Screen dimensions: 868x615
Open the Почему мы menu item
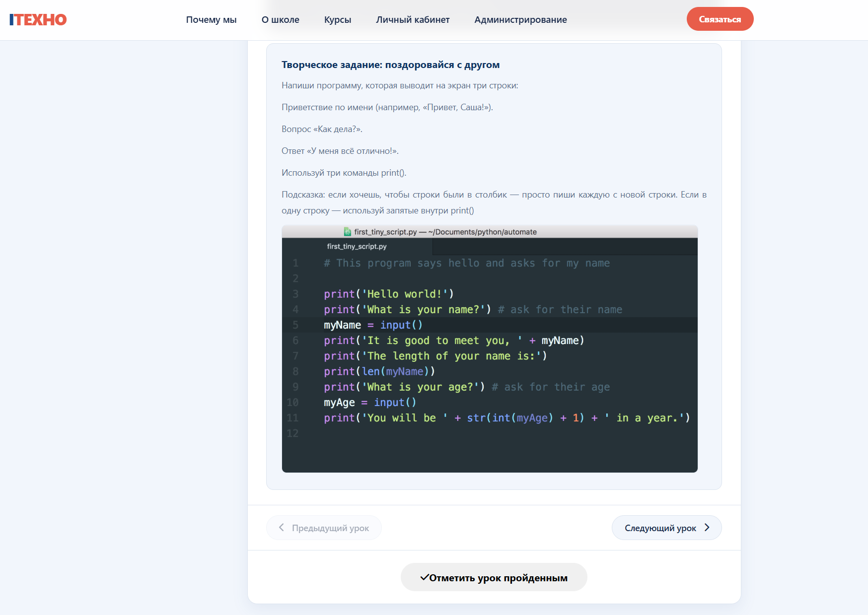[211, 20]
